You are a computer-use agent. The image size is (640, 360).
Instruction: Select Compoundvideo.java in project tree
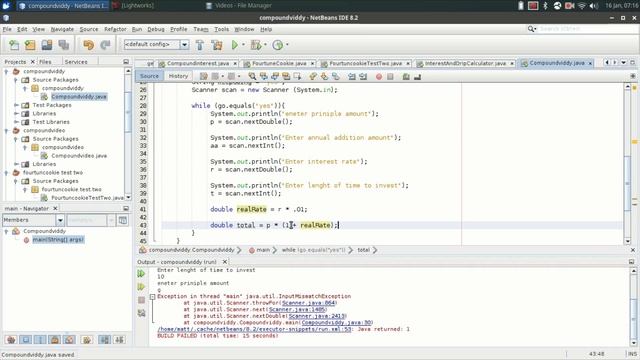pyautogui.click(x=79, y=156)
